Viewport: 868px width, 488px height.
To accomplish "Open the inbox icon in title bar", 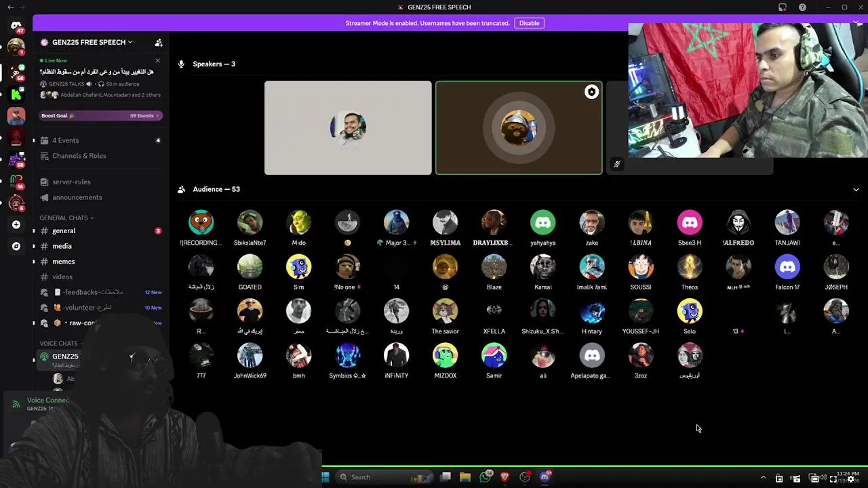I will pos(783,7).
